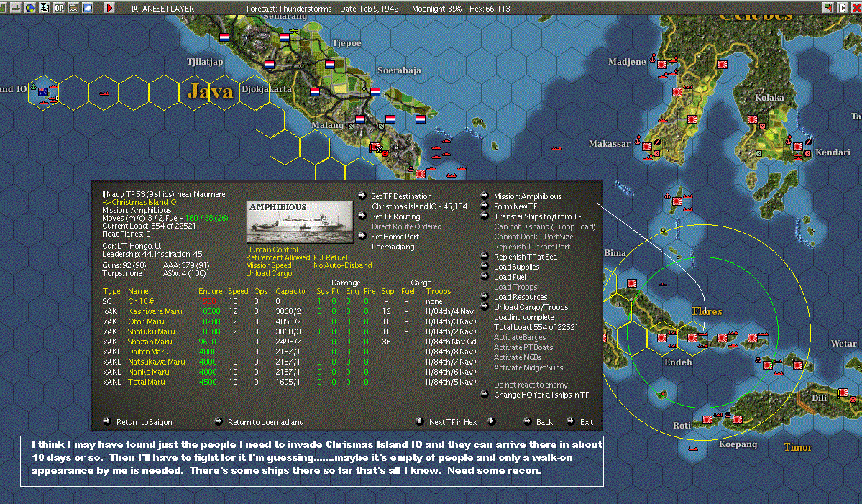Screen dimensions: 862x504
Task: Click arrow icon beside Load Supplies
Action: (485, 266)
